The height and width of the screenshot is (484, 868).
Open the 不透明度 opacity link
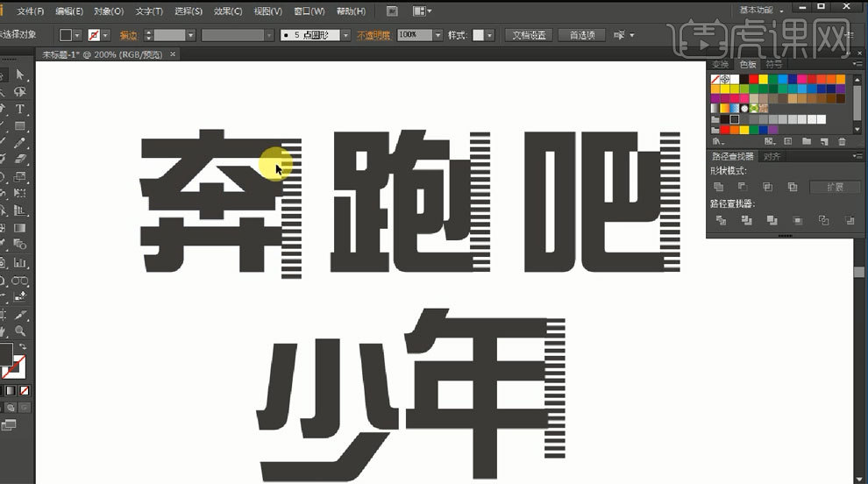click(374, 35)
